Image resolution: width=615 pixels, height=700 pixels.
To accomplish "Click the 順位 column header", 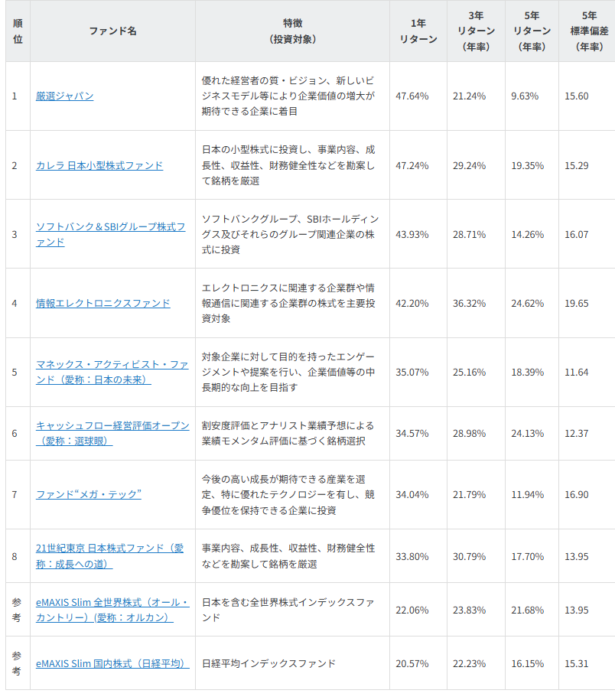I will 17,31.
